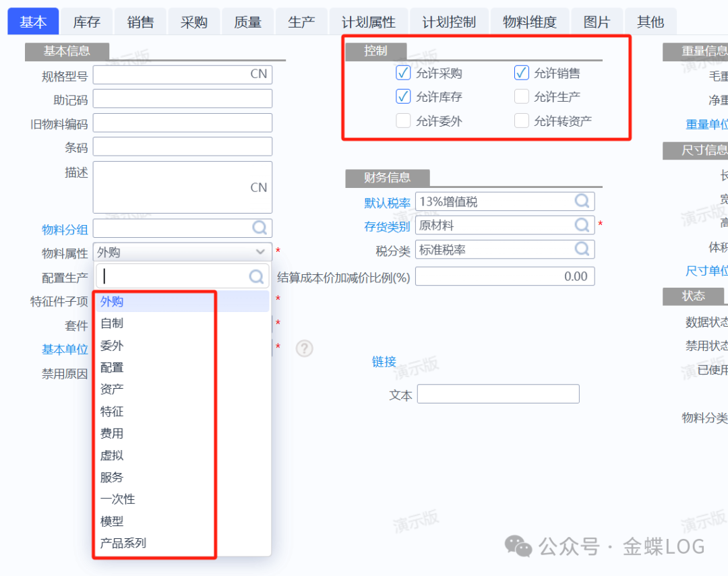728x576 pixels.
Task: Pick 产品系列 option from the list
Action: coord(123,543)
